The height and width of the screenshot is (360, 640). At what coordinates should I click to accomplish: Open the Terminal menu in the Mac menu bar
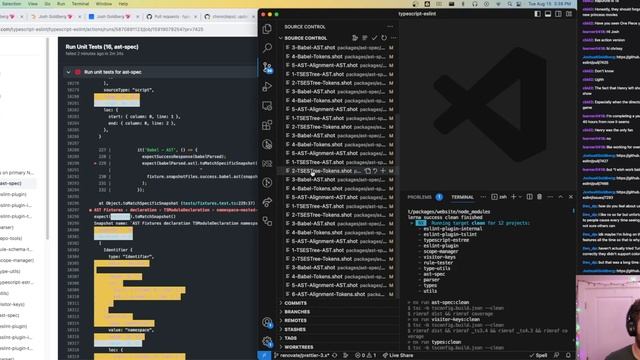pos(80,4)
